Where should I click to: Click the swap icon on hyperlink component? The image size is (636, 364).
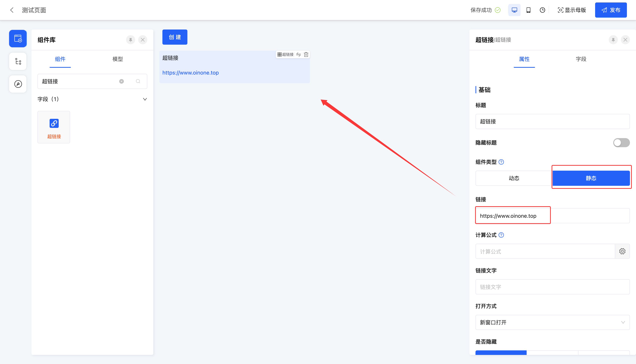[x=298, y=54]
